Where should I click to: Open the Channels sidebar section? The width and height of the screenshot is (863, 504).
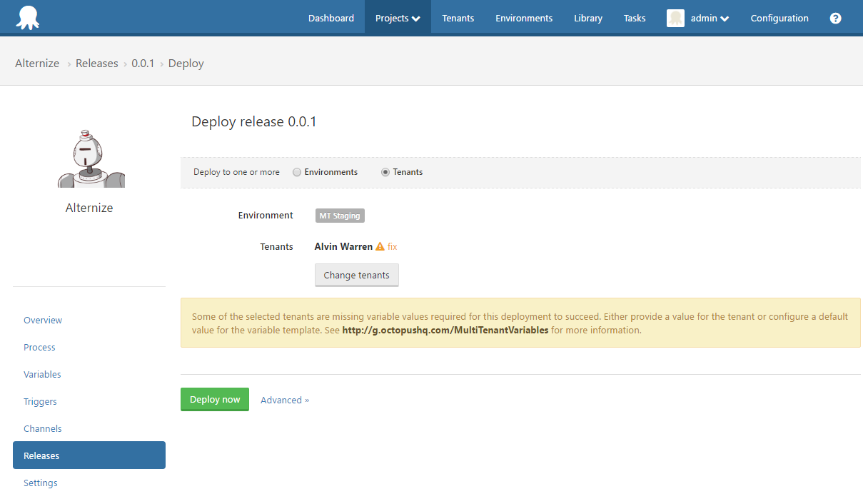click(x=42, y=428)
